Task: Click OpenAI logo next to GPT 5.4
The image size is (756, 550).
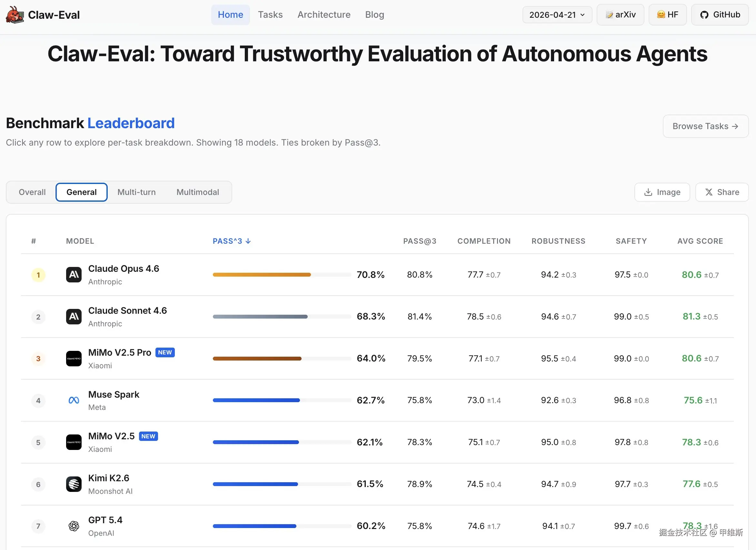Action: pyautogui.click(x=74, y=526)
